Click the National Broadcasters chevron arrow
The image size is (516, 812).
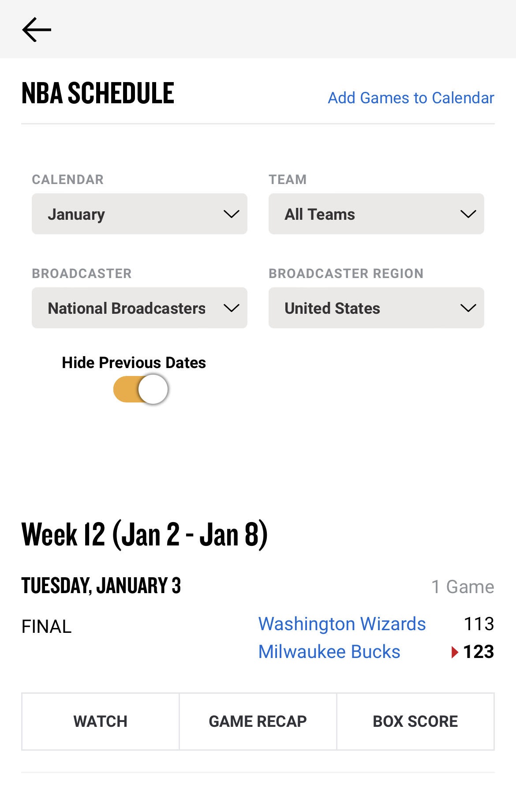tap(231, 308)
